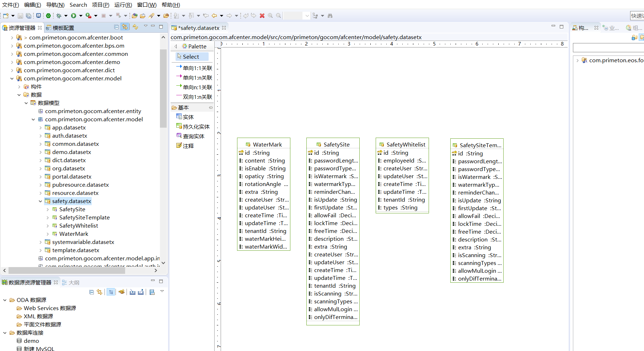The image size is (644, 351).
Task: Click new connection profile icon
Action: point(122,292)
